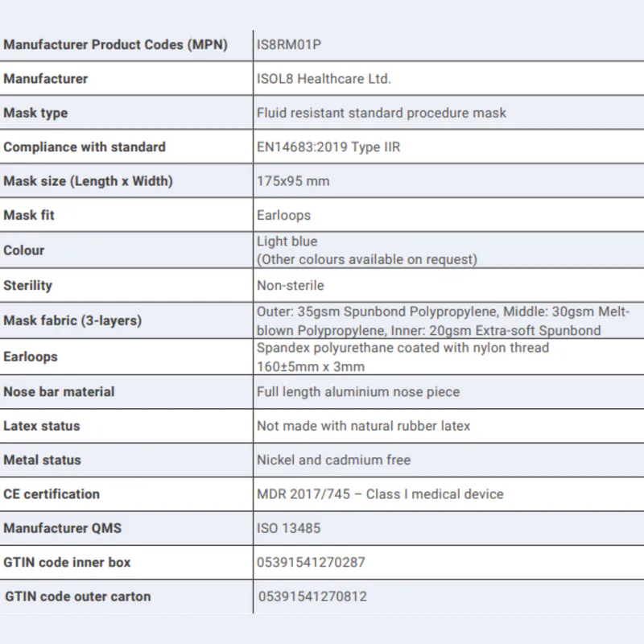This screenshot has height=644, width=644.
Task: Select the Earloops value beside Mask fit
Action: tap(283, 216)
